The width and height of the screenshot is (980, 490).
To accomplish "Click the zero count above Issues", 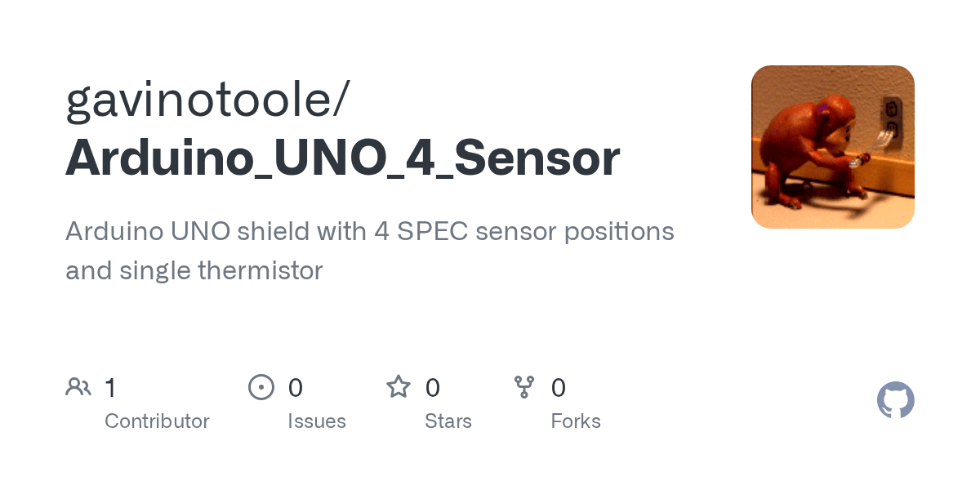I will (296, 387).
